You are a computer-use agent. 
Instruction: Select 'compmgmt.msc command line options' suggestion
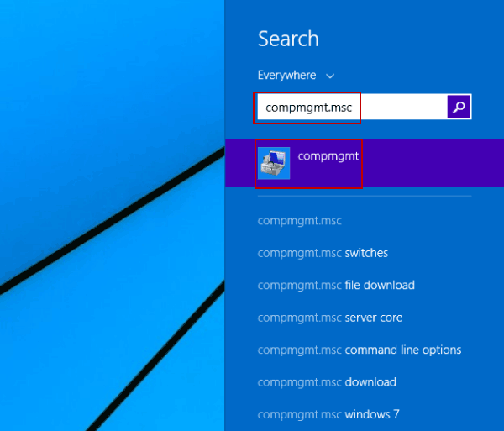360,350
